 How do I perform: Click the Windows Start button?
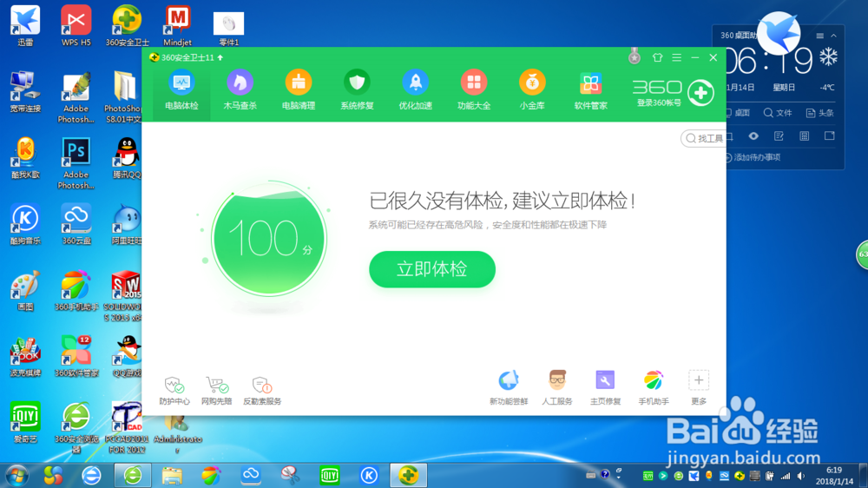point(17,475)
